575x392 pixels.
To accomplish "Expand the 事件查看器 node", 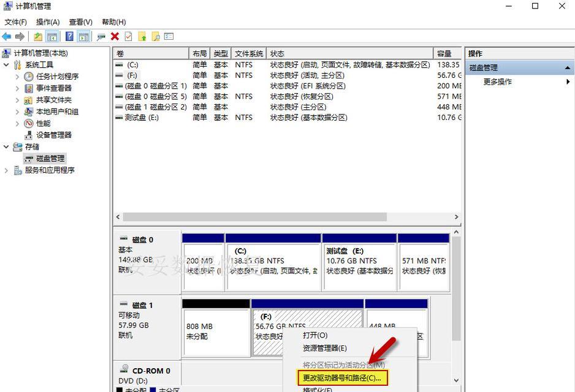I will [x=17, y=89].
